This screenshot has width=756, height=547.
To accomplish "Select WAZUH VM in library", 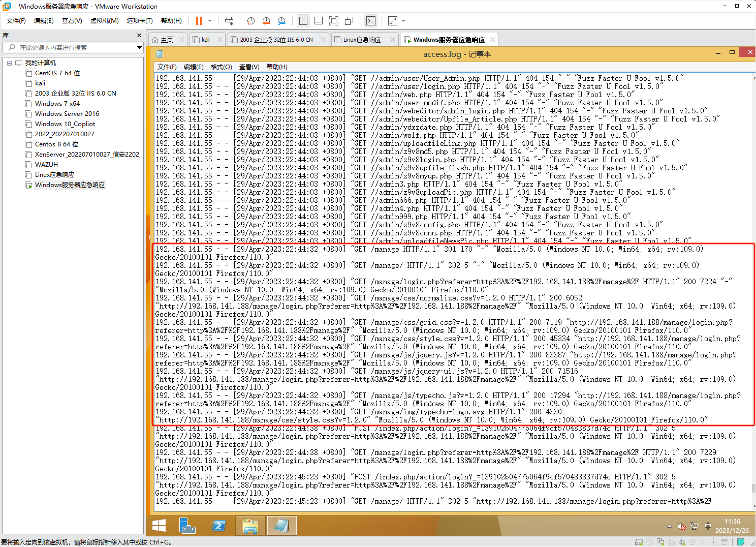I will point(42,165).
